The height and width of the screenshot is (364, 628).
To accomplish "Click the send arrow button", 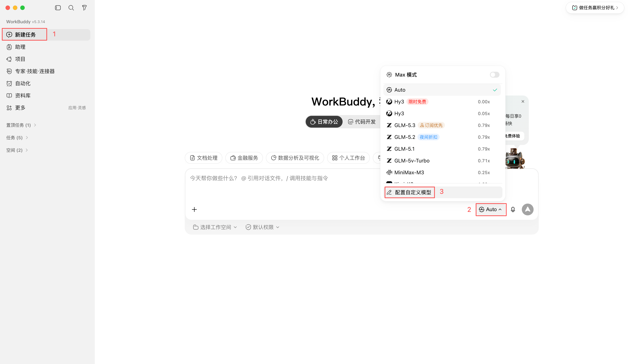I will tap(528, 209).
